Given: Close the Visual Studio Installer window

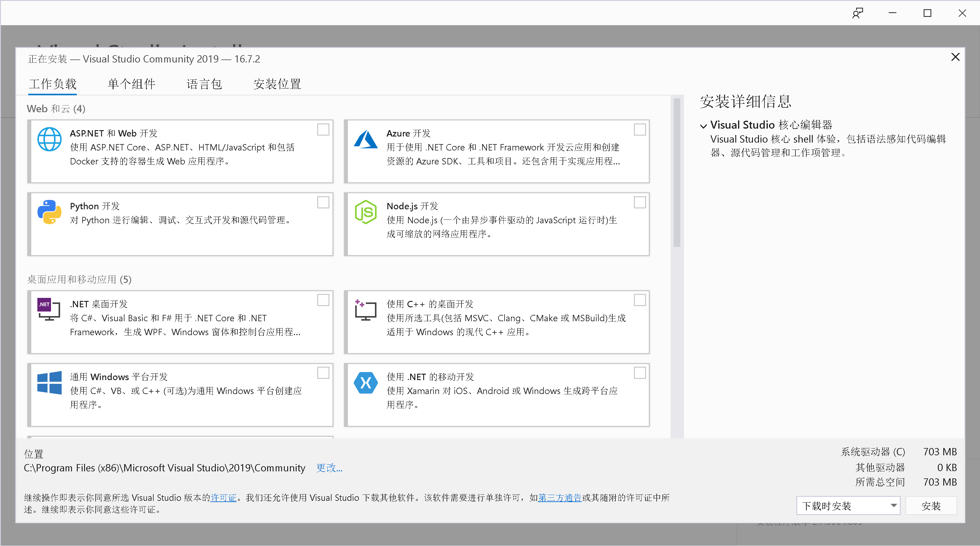Looking at the screenshot, I should (962, 13).
